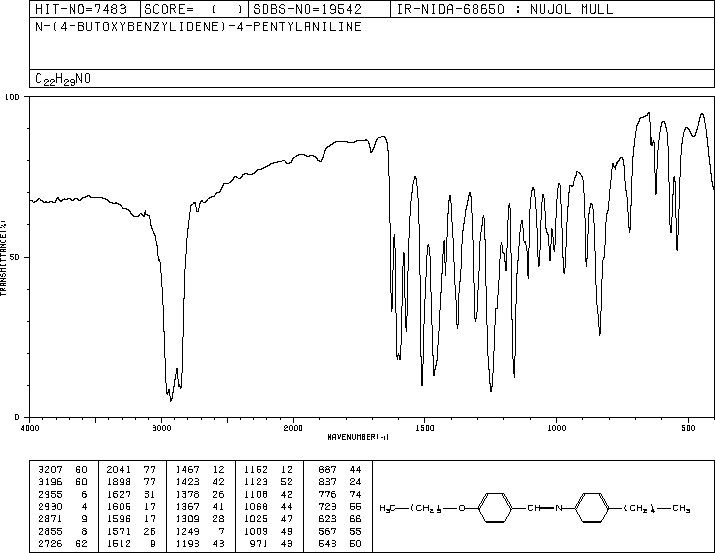The image size is (715, 553).
Task: Click the 1627 peak table entry
Action: coord(119,494)
